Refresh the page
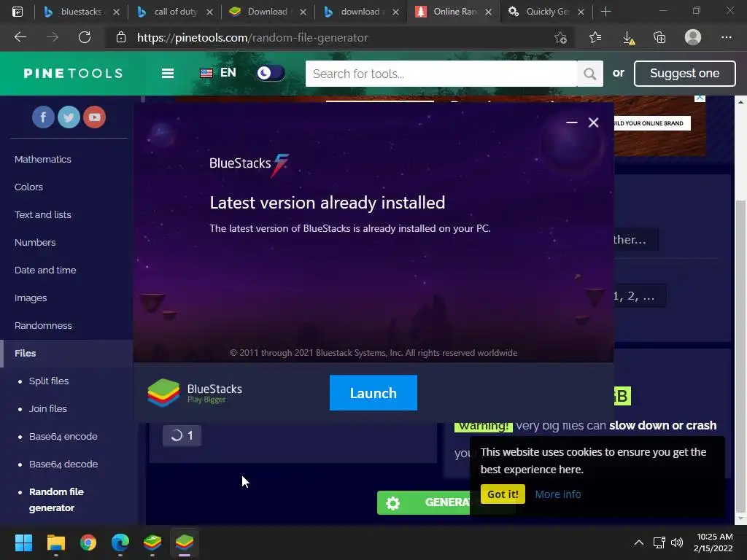This screenshot has width=747, height=560. 85,37
